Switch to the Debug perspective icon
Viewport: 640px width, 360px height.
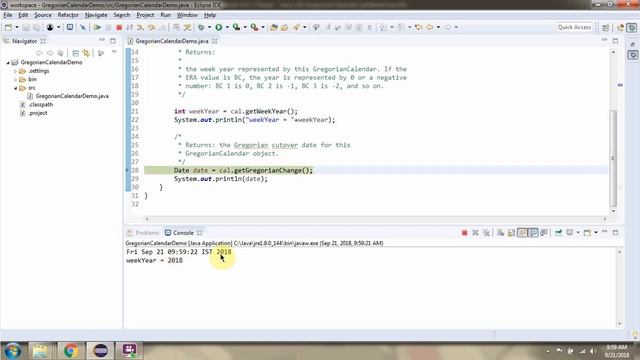pos(632,27)
